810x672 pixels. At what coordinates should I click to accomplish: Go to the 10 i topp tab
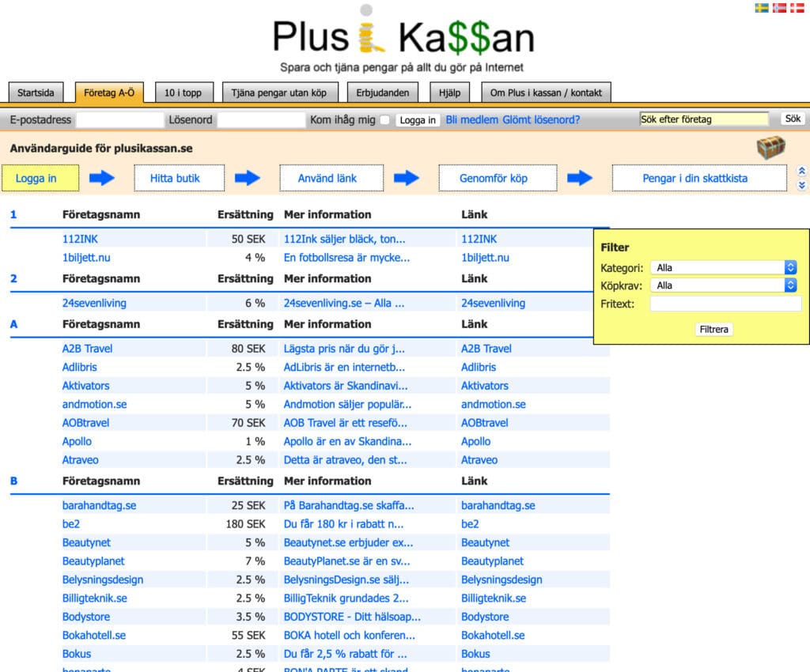click(184, 93)
